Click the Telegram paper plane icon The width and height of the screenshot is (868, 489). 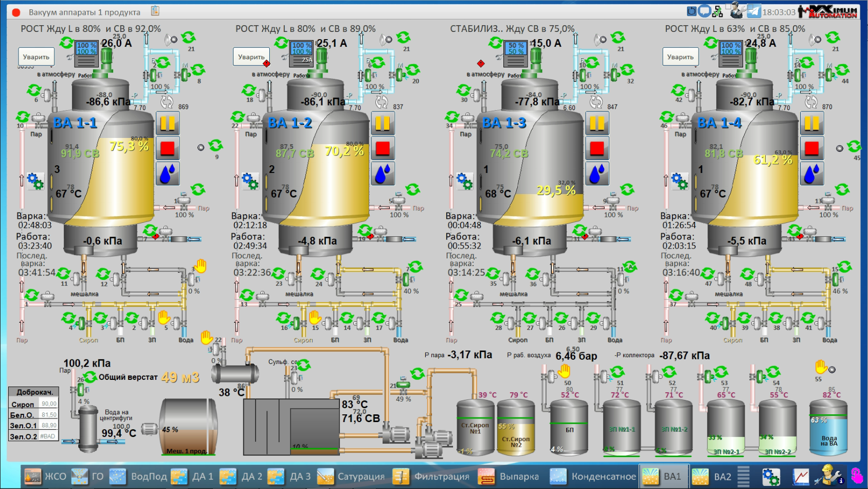click(753, 11)
